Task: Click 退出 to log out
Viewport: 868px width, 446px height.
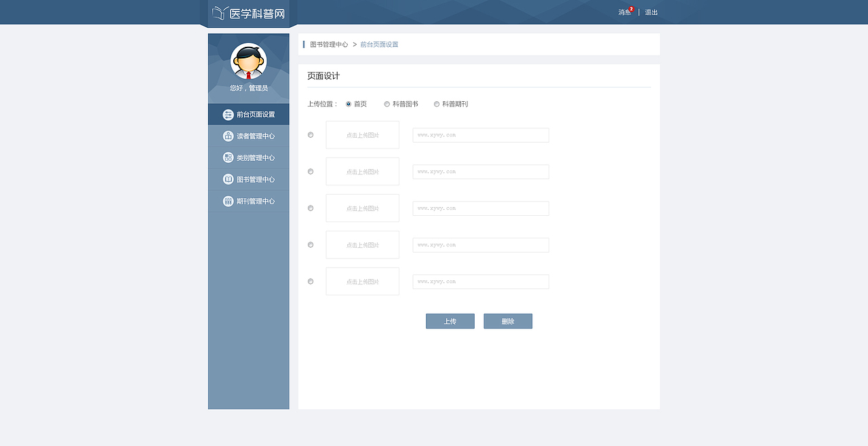Action: tap(651, 12)
